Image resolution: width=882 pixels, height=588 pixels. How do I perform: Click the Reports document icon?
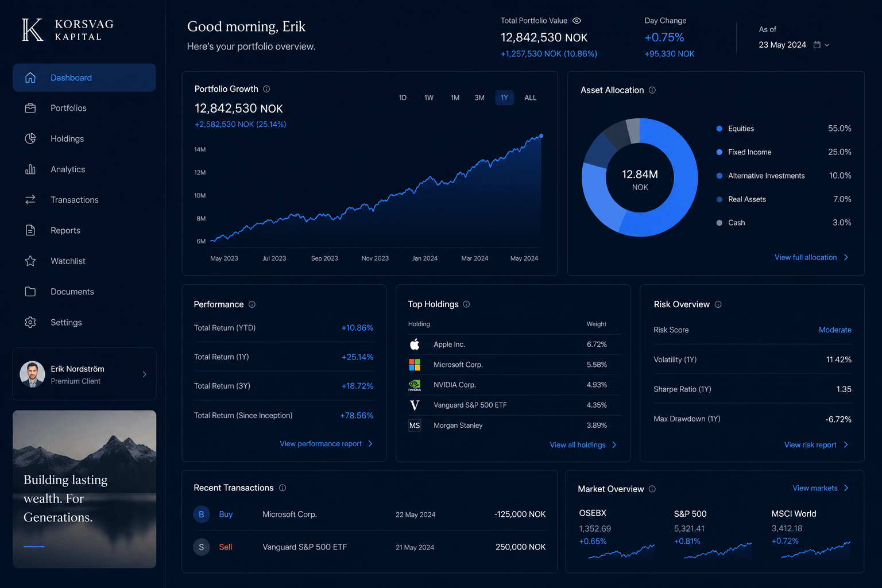tap(30, 230)
